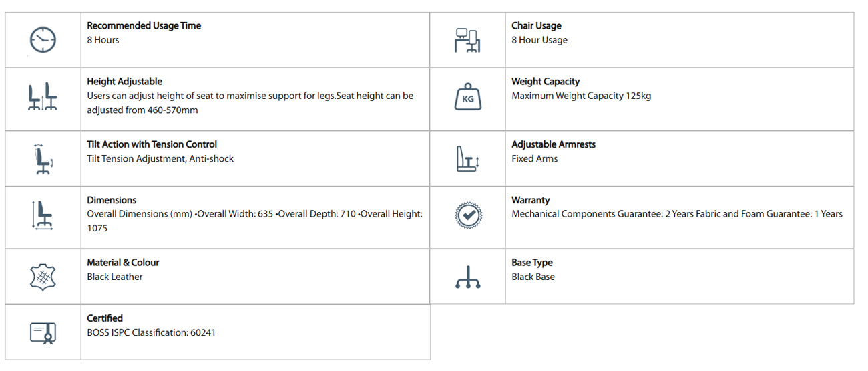The width and height of the screenshot is (868, 371).
Task: Click the desk and chair usage icon
Action: click(467, 40)
